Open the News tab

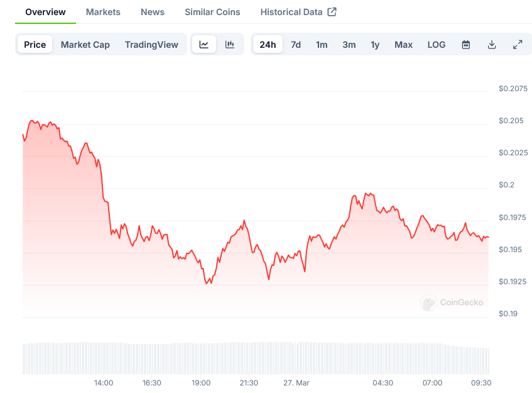tap(153, 12)
